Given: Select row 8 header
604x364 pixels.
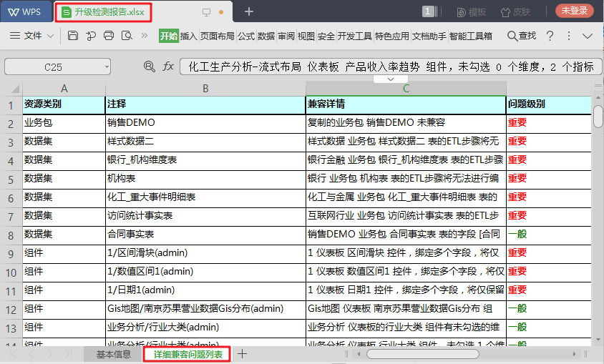Looking at the screenshot, I should (11, 235).
